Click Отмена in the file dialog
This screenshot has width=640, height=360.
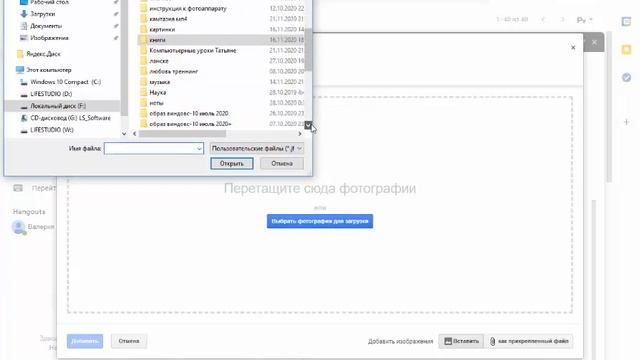click(x=282, y=164)
